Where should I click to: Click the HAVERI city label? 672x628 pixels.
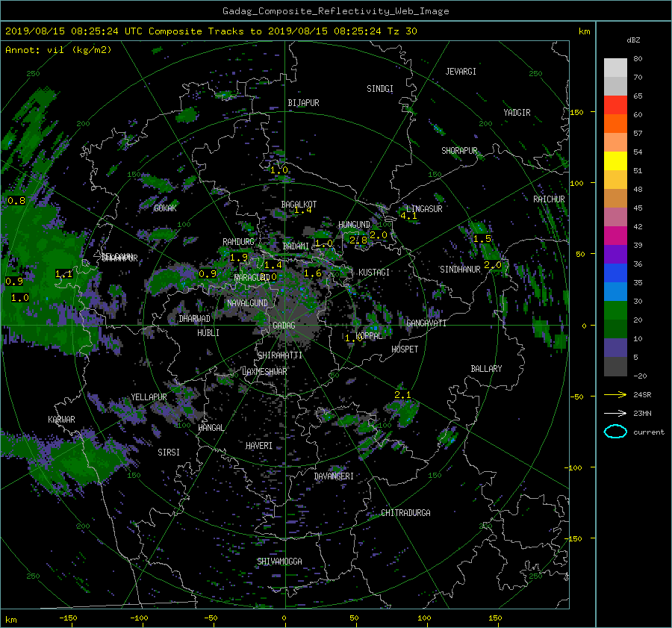(259, 447)
